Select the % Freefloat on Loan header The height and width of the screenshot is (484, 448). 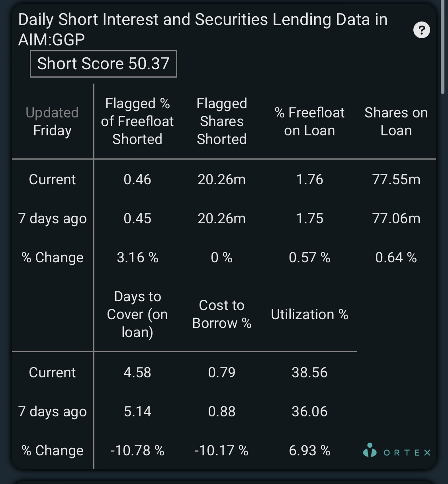coord(309,121)
